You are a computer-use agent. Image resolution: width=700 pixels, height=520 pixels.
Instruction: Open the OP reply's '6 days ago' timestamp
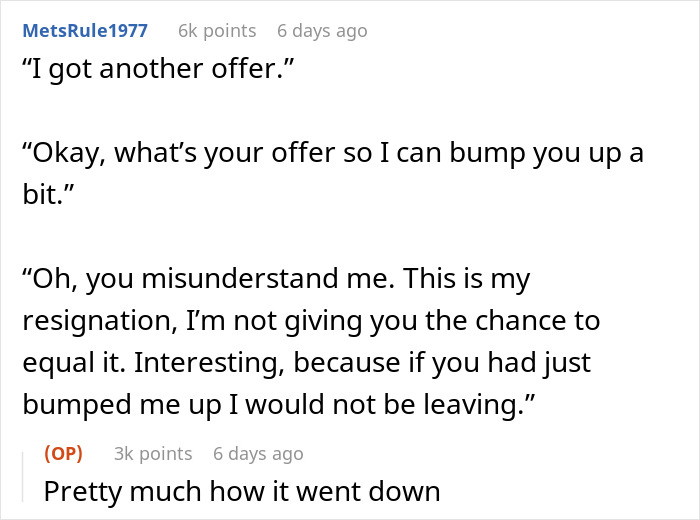(258, 453)
